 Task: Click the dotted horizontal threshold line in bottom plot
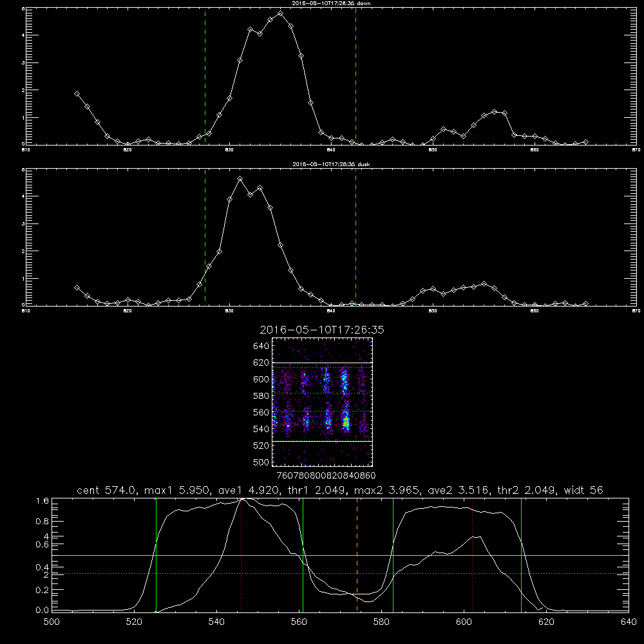341,573
